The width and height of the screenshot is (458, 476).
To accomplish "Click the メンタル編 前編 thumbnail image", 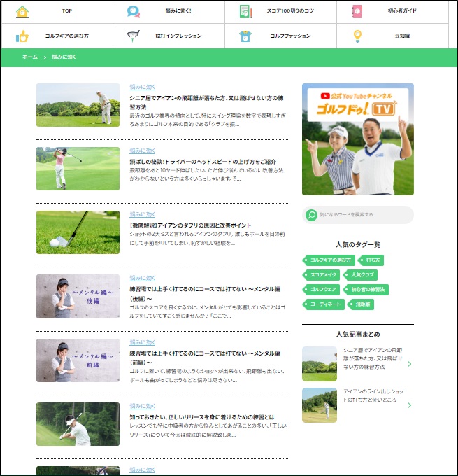I will [78, 360].
